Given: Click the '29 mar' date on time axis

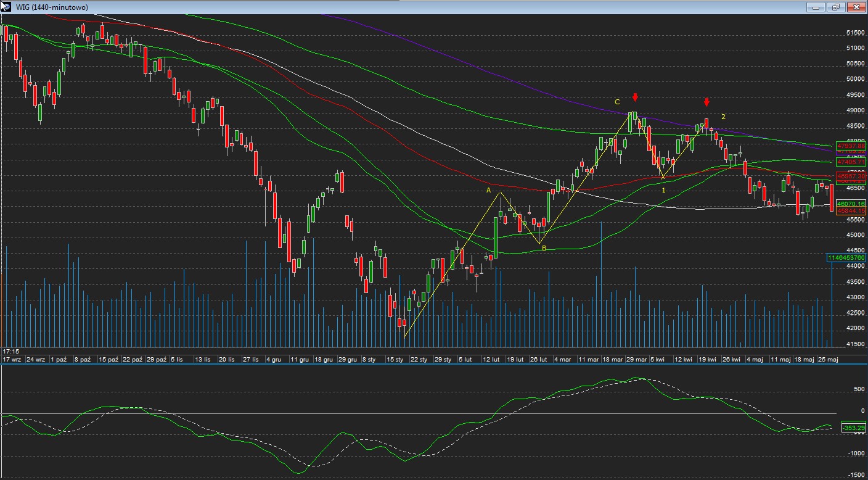Looking at the screenshot, I should point(637,359).
